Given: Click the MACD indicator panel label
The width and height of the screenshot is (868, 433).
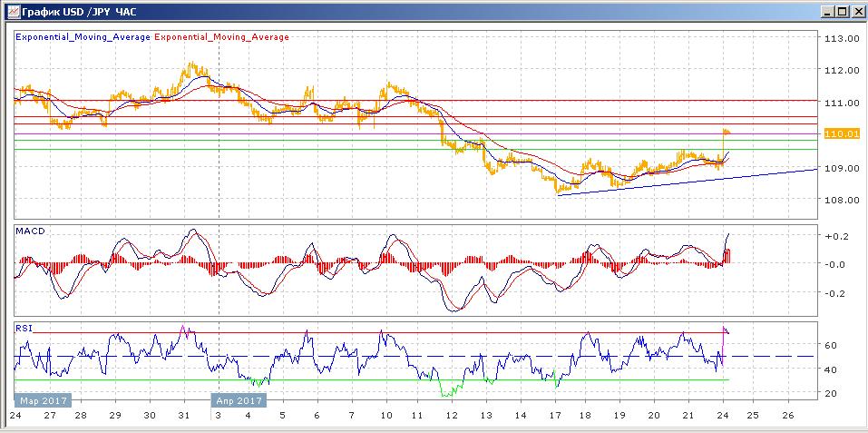Looking at the screenshot, I should pyautogui.click(x=30, y=231).
